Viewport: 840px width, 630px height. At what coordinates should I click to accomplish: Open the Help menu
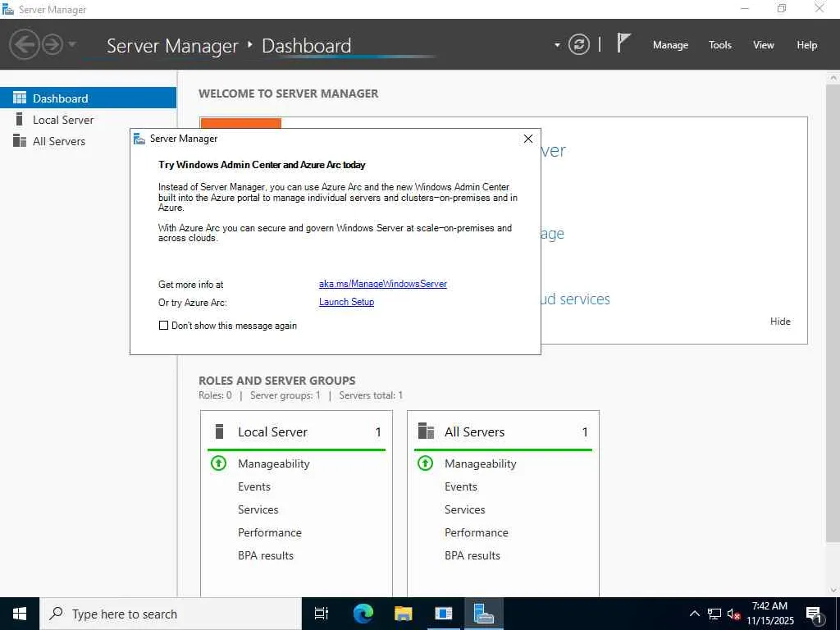807,45
